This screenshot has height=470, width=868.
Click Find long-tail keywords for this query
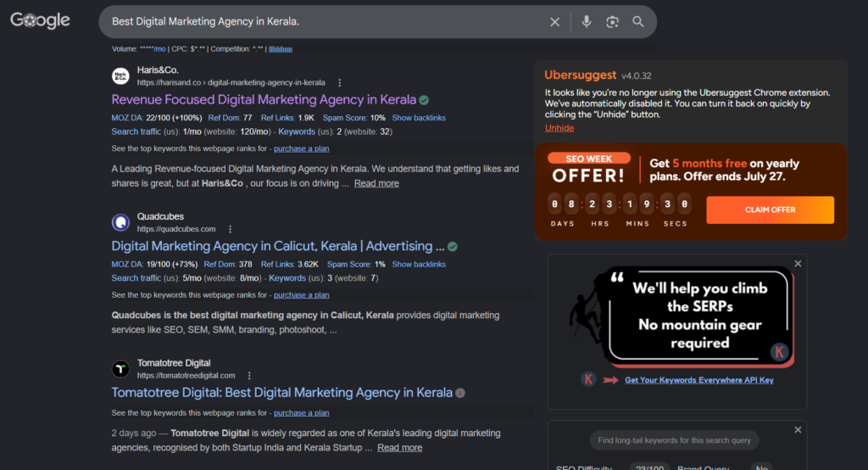[x=674, y=440]
